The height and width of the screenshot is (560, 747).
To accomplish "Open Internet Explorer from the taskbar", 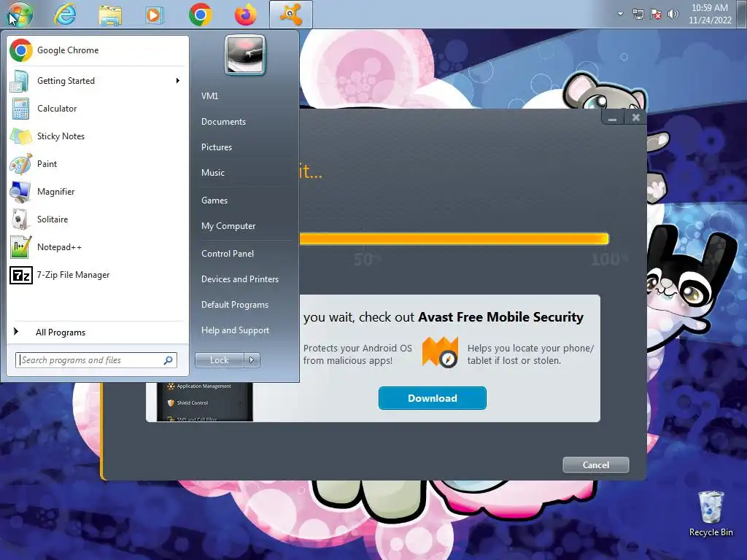I will point(65,15).
